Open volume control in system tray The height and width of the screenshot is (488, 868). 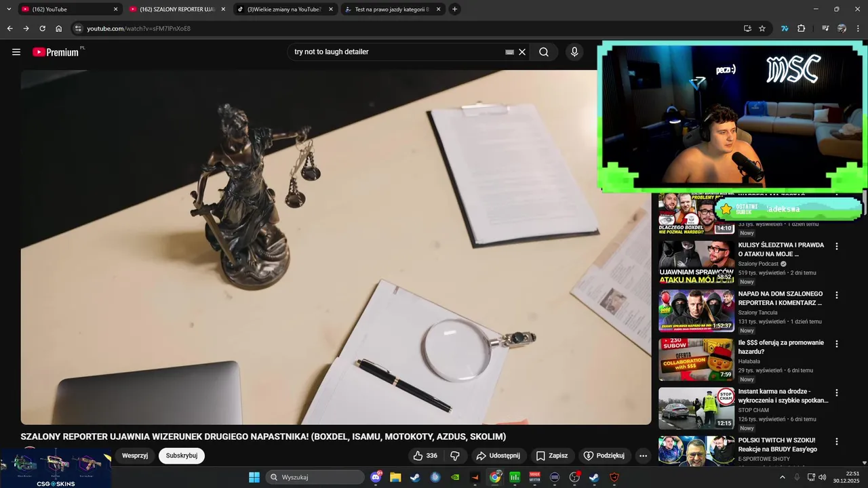[823, 477]
